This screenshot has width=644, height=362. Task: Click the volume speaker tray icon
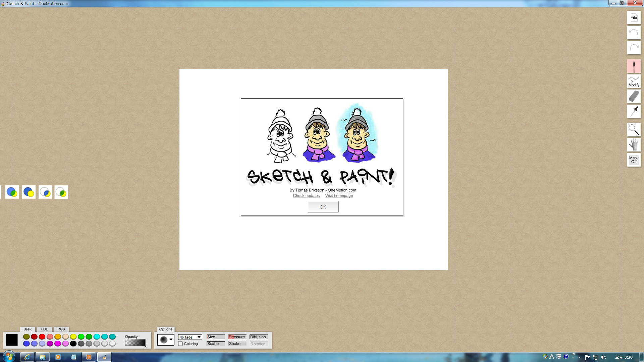(x=604, y=357)
